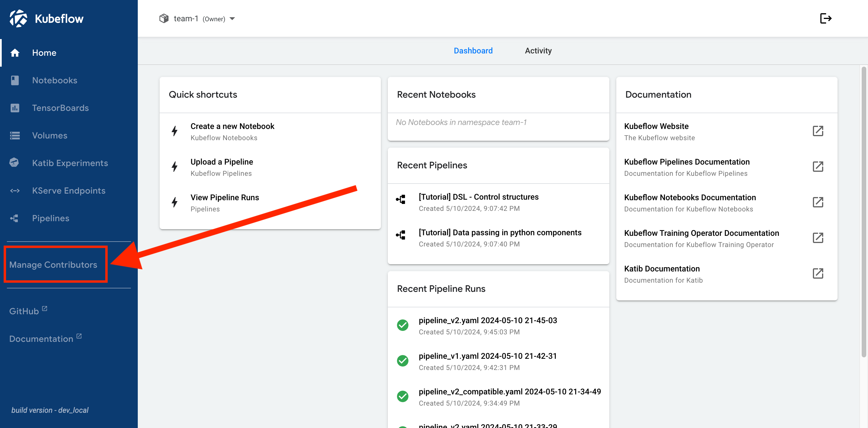This screenshot has height=428, width=868.
Task: Click the logout icon in the top right
Action: [x=826, y=19]
